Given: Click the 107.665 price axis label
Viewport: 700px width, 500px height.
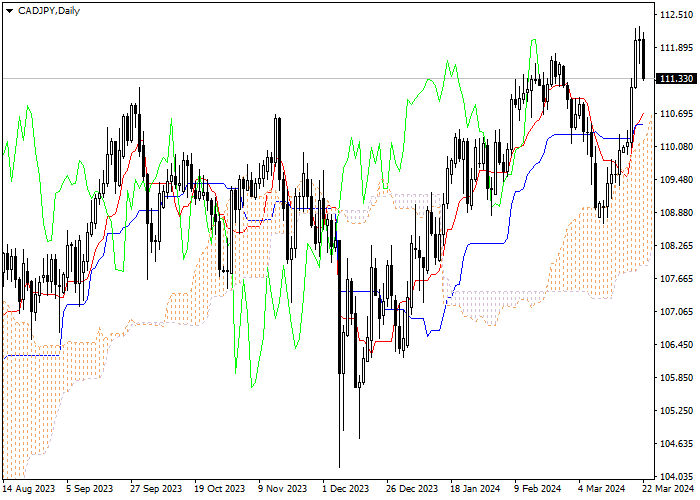Looking at the screenshot, I should click(677, 279).
